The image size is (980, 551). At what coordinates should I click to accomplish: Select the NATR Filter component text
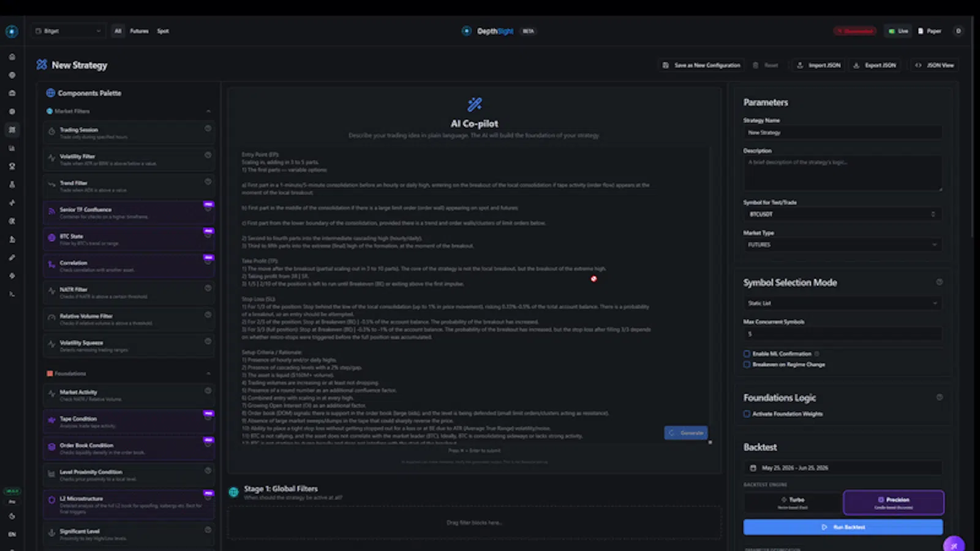(73, 290)
